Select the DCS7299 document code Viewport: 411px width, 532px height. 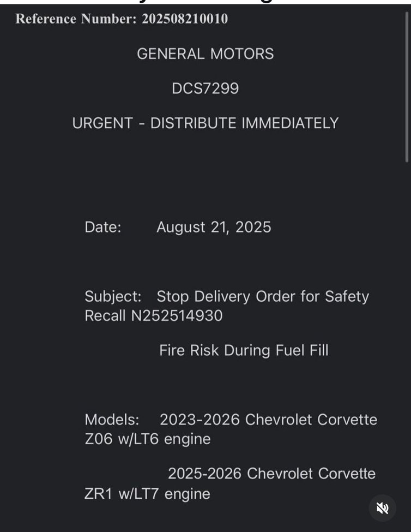click(206, 88)
